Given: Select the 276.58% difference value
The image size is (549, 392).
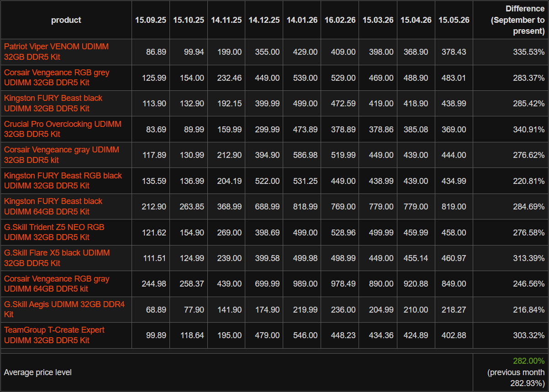Looking at the screenshot, I should (529, 233).
